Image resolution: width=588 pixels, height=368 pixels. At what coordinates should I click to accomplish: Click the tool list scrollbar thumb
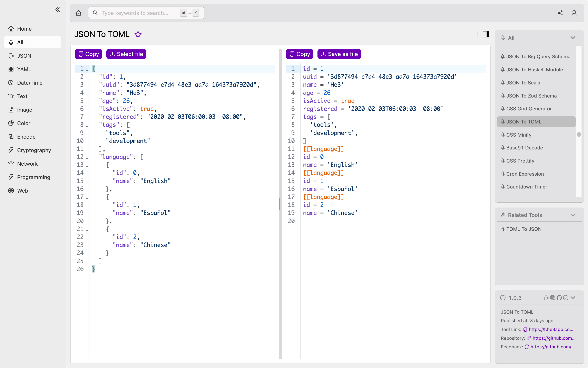pos(579,134)
